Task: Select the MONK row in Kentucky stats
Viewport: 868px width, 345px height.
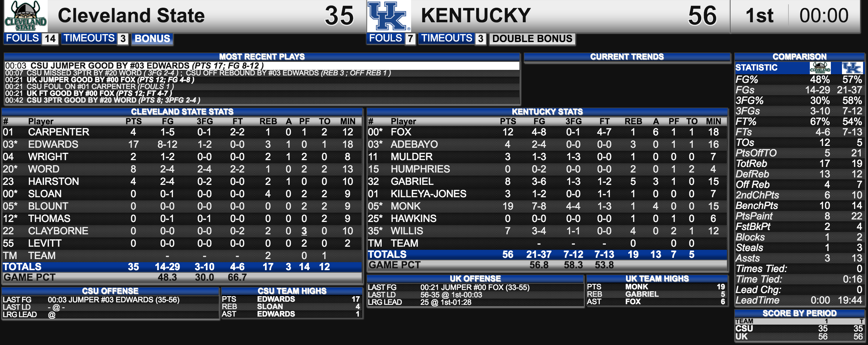Action: pyautogui.click(x=547, y=206)
